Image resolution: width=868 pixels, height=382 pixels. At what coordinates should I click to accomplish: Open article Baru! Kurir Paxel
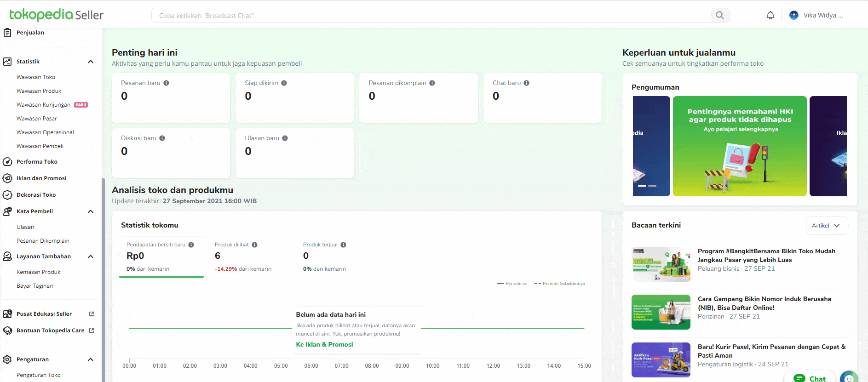(x=771, y=351)
